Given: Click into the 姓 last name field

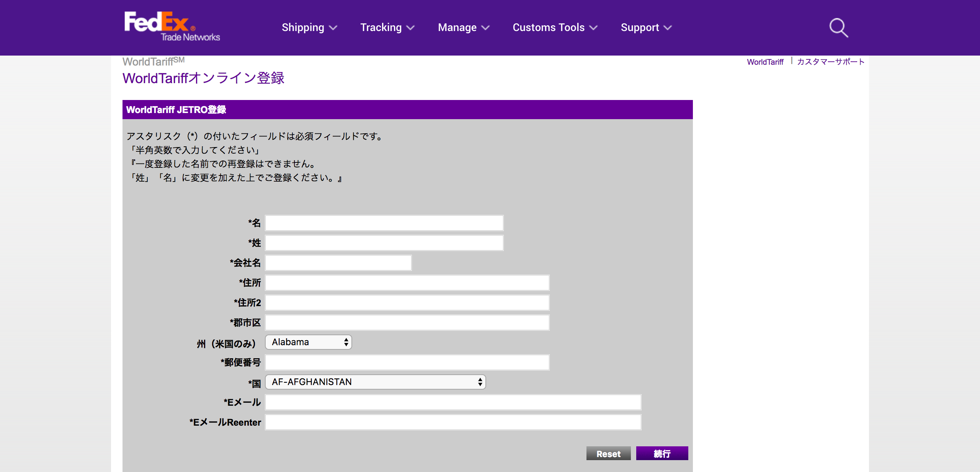Looking at the screenshot, I should (384, 243).
